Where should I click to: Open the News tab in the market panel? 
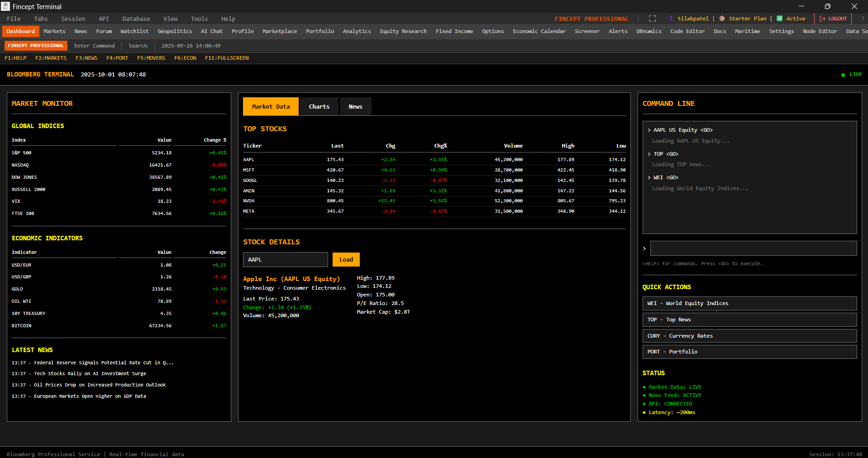[355, 106]
